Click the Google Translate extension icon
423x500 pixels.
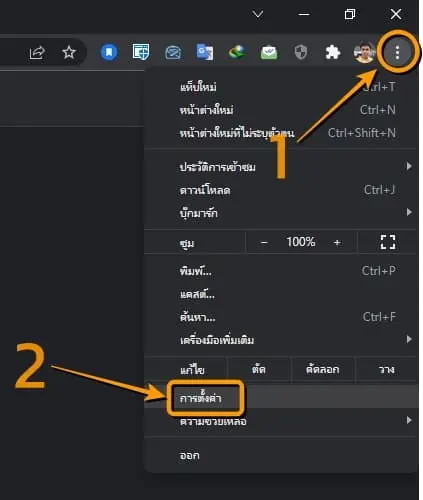[x=205, y=52]
